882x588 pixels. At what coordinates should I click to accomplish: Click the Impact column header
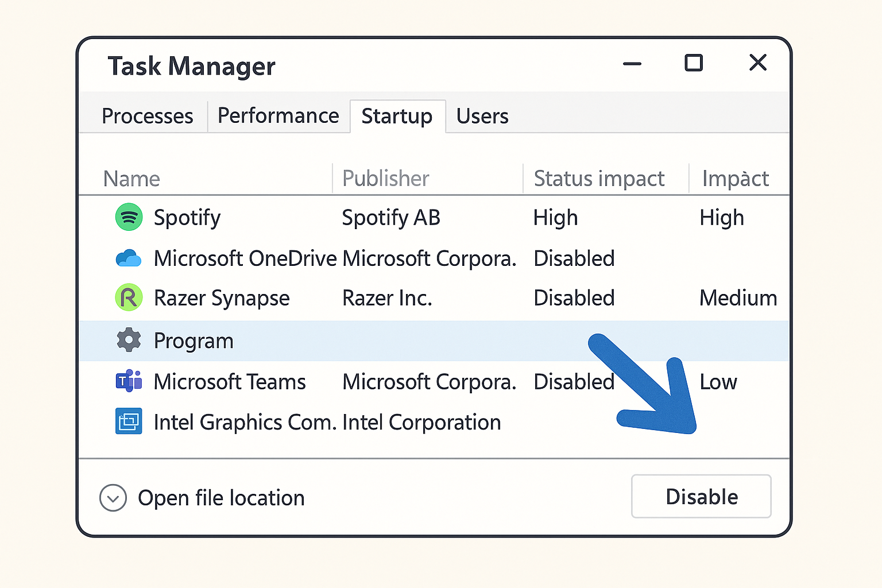click(735, 179)
